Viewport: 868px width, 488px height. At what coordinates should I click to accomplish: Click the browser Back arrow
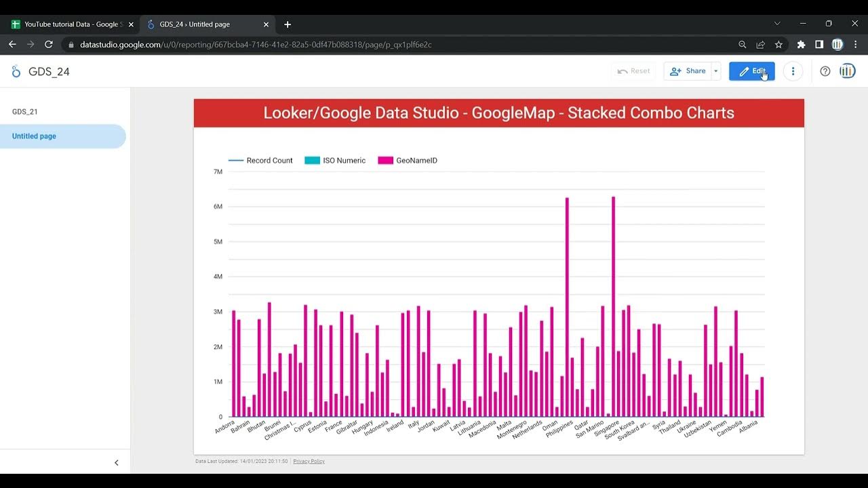pyautogui.click(x=12, y=45)
